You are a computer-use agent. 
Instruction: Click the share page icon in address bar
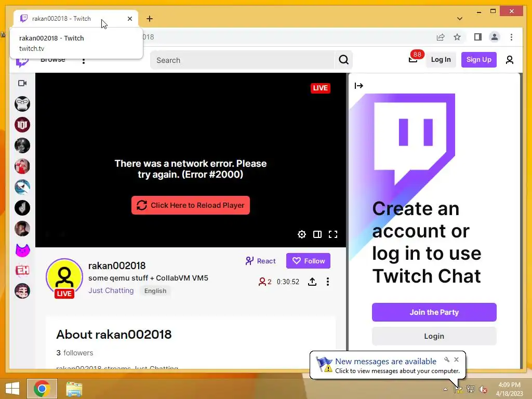tap(441, 37)
